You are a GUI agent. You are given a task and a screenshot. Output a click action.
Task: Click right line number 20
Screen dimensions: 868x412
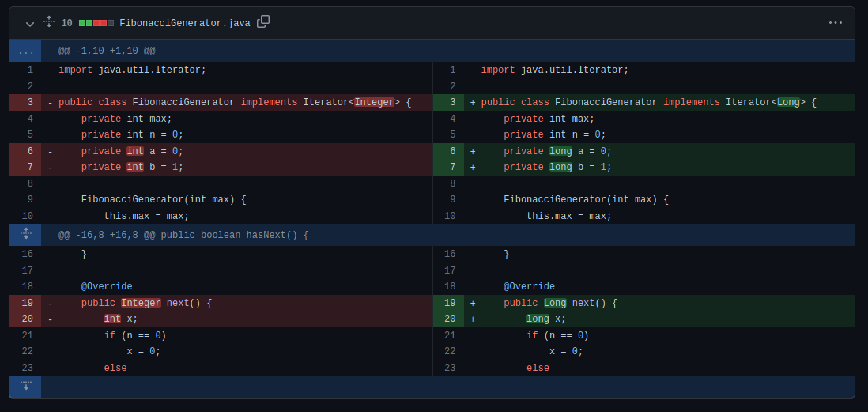(x=450, y=319)
